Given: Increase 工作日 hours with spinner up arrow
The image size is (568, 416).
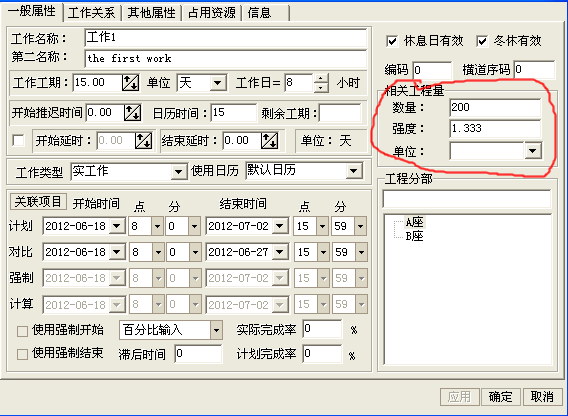Looking at the screenshot, I should click(321, 78).
